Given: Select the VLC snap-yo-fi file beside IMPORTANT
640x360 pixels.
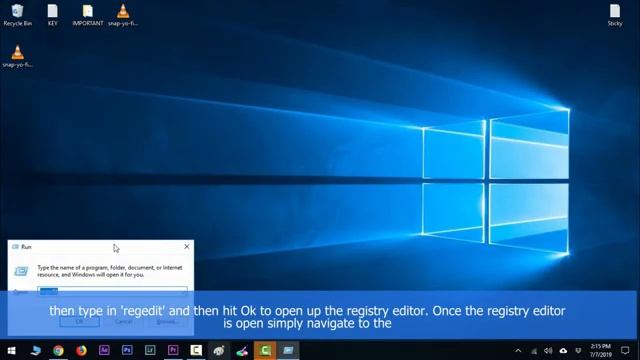Looking at the screenshot, I should 123,15.
